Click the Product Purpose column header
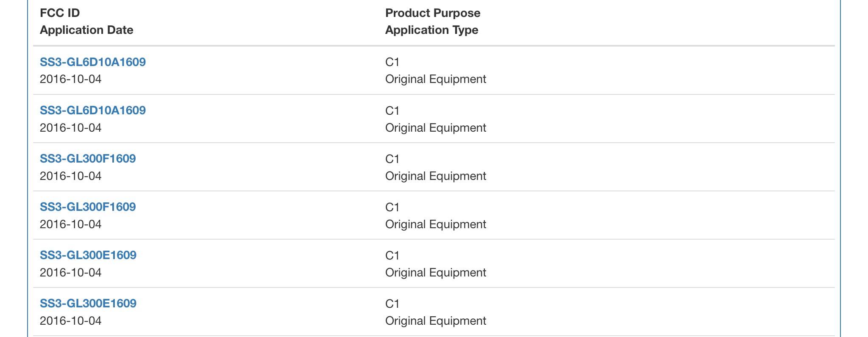 tap(433, 13)
